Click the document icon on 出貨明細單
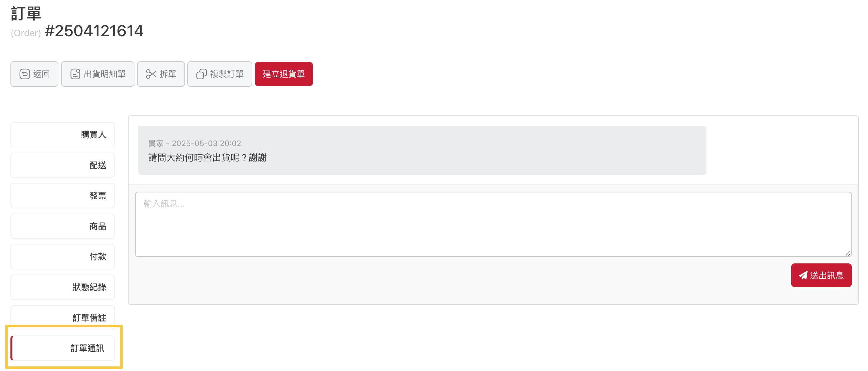The height and width of the screenshot is (371, 868). (x=75, y=74)
